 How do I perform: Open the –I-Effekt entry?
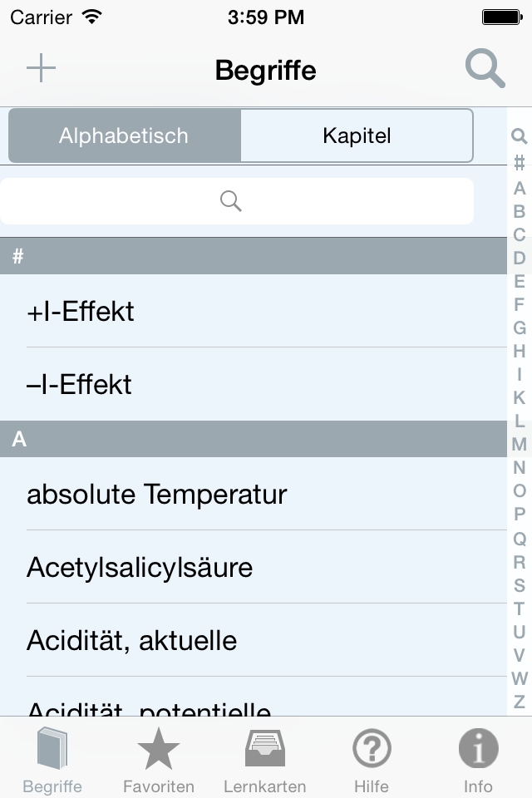254,384
